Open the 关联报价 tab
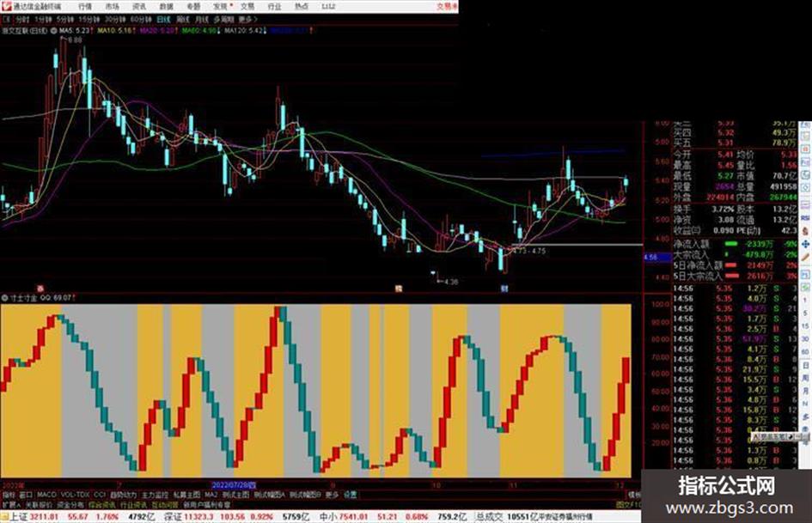The image size is (812, 523). pyautogui.click(x=39, y=504)
